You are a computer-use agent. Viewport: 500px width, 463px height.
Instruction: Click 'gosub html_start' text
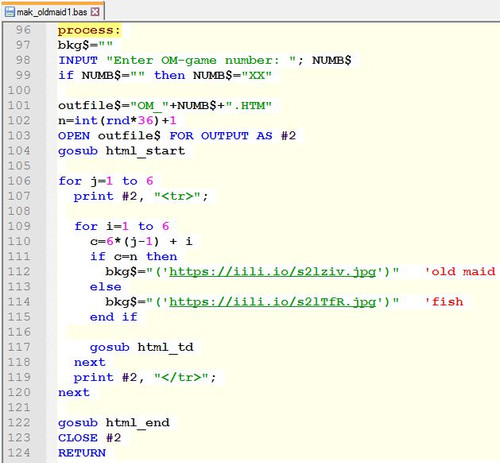point(121,151)
